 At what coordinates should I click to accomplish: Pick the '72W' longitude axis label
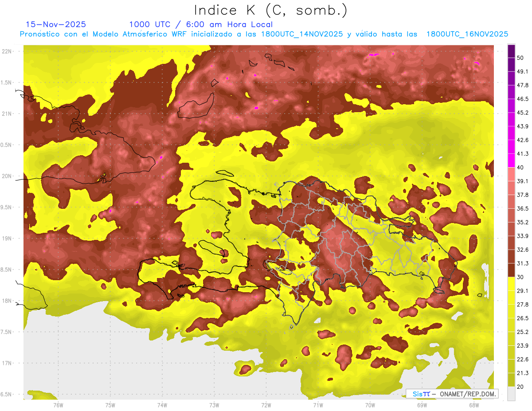tap(266, 405)
